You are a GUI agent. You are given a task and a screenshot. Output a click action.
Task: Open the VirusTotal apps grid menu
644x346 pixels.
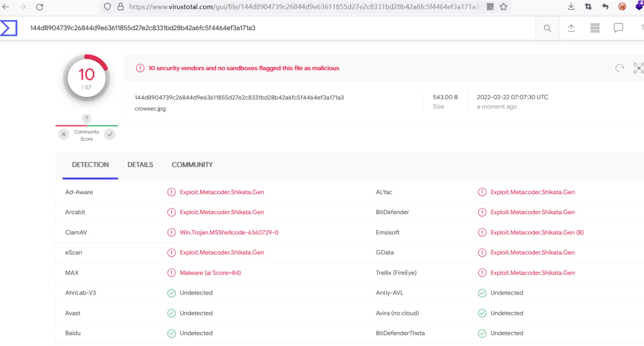(595, 28)
